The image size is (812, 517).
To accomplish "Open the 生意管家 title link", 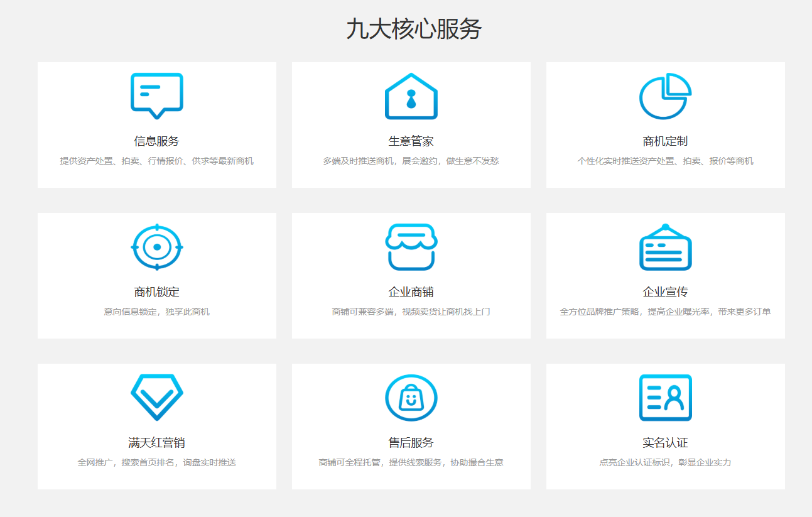I will point(411,141).
